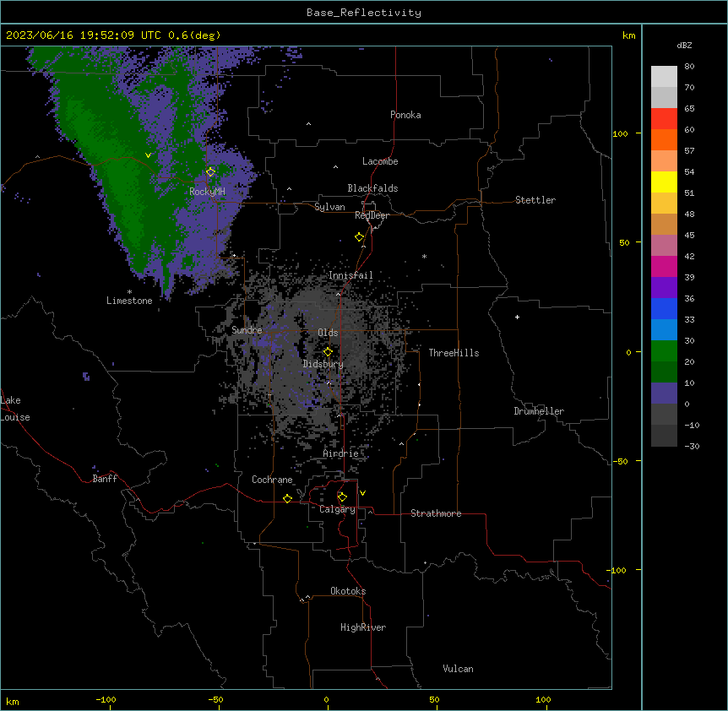Click the Lake Louise label

(x=14, y=409)
